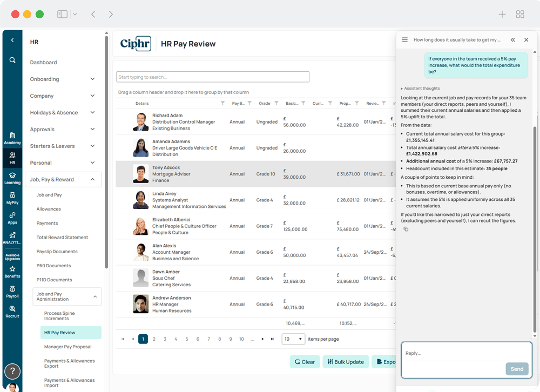Select the Richard Adam row name

pos(167,116)
